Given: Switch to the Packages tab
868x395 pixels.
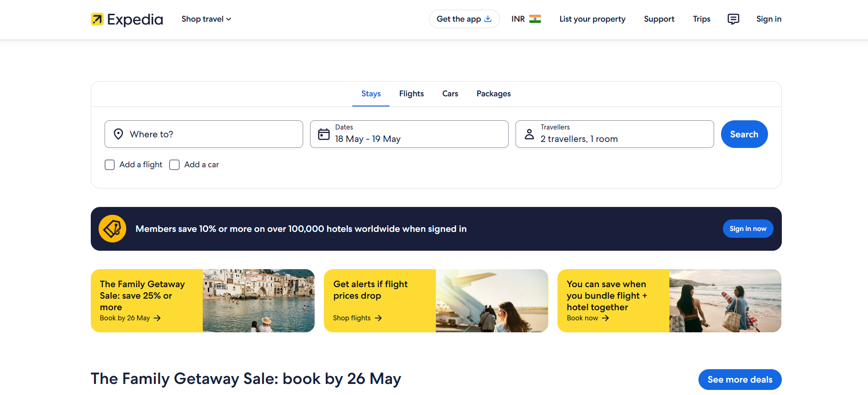Looking at the screenshot, I should point(493,94).
